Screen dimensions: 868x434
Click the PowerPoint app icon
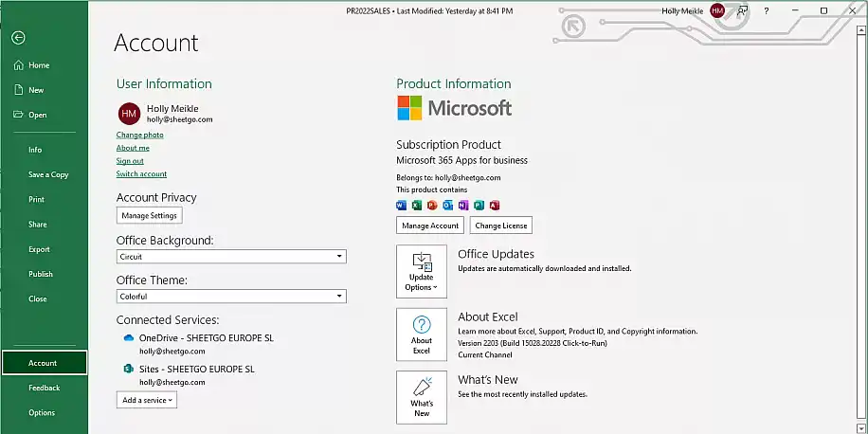pos(432,206)
